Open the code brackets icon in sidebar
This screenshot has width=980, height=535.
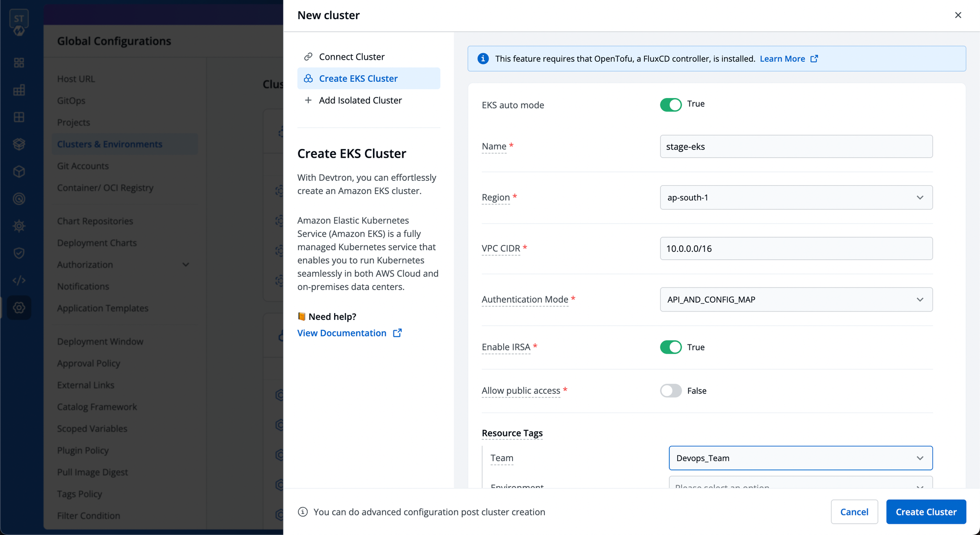(x=19, y=280)
